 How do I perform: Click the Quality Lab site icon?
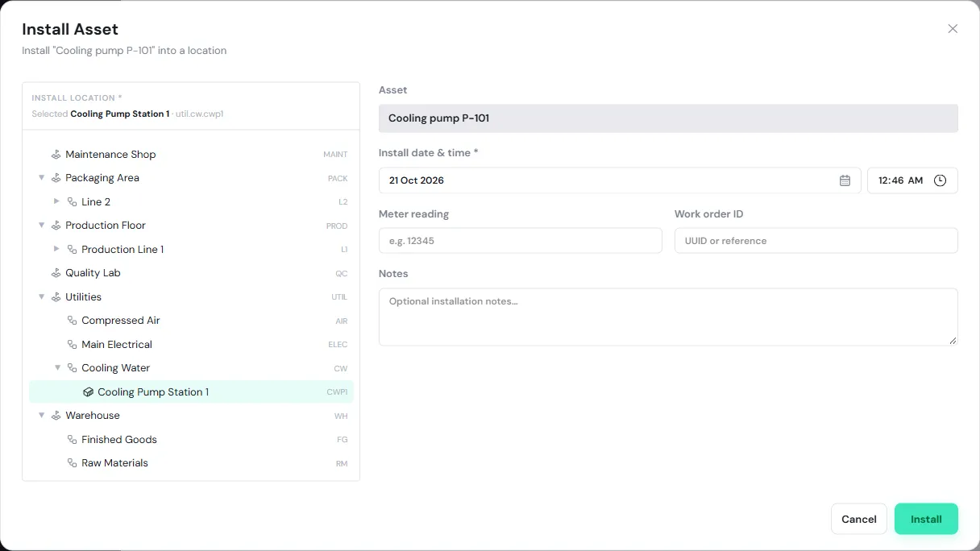[56, 273]
